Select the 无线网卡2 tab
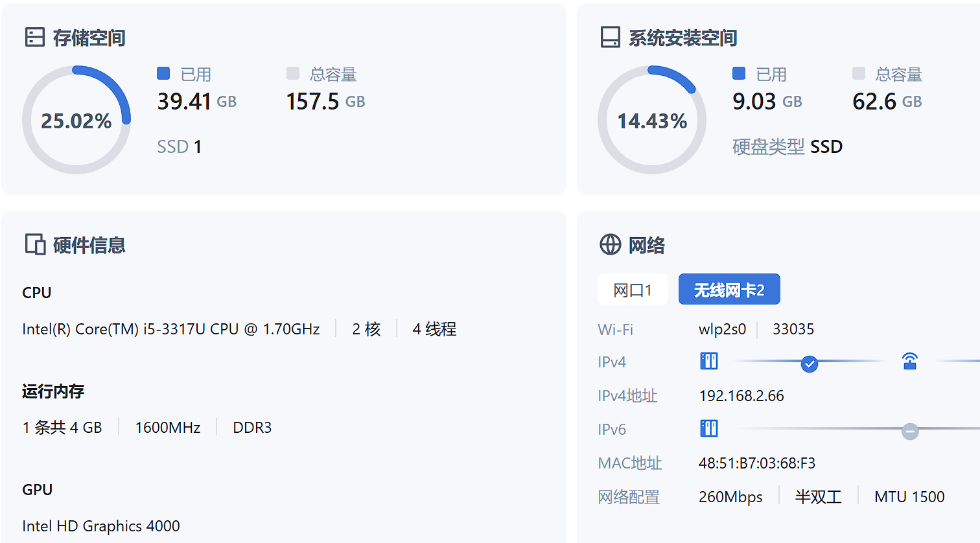 (729, 289)
